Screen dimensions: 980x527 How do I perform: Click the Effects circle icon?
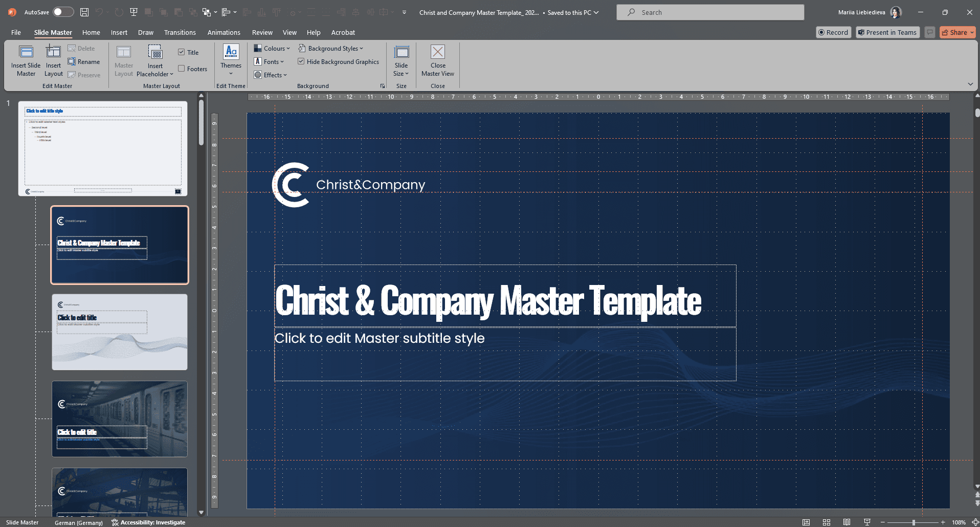[x=258, y=75]
